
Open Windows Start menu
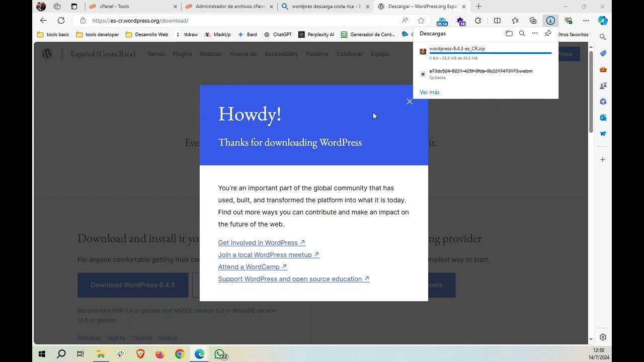[42, 354]
